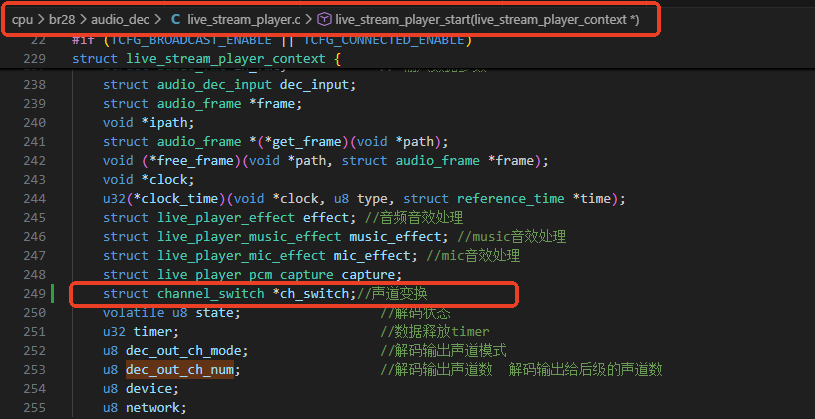Click line number 229 in sticky header
815x419 pixels.
click(x=34, y=59)
